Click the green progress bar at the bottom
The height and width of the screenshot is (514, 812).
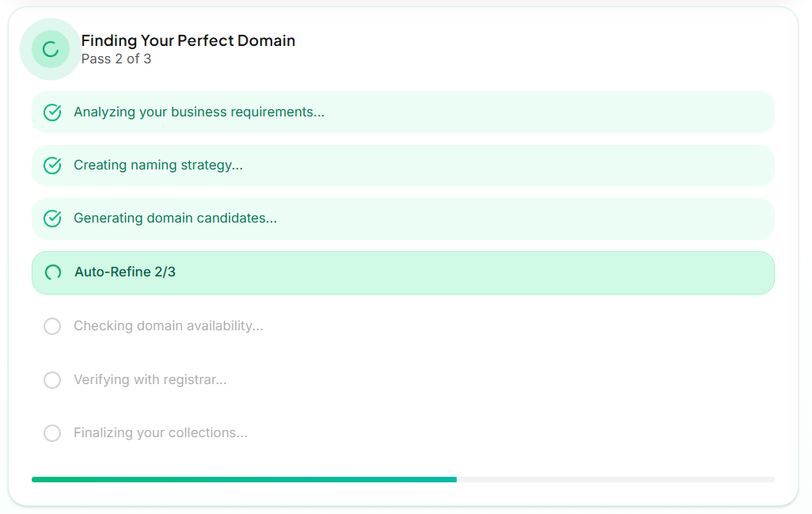244,480
